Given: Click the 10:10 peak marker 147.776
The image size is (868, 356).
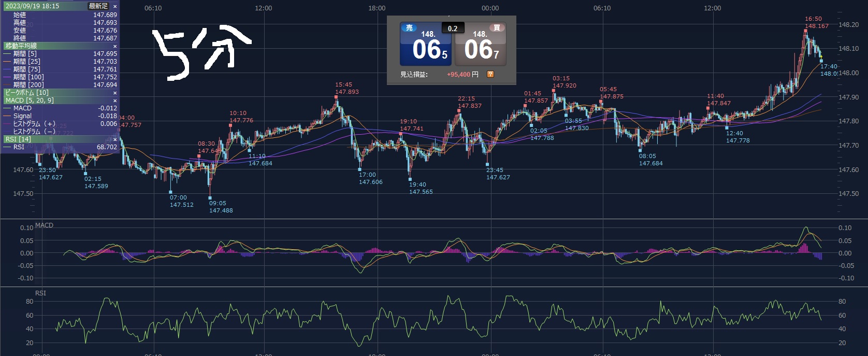Looking at the screenshot, I should [241, 117].
